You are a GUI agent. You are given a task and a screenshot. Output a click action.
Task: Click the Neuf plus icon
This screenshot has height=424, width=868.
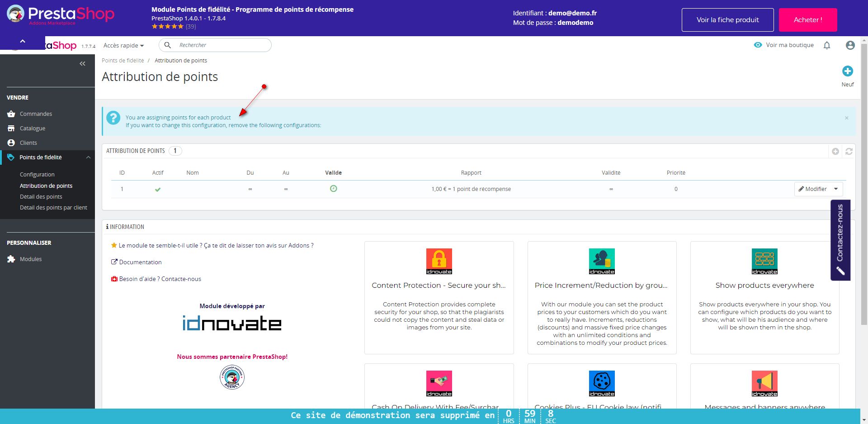848,71
